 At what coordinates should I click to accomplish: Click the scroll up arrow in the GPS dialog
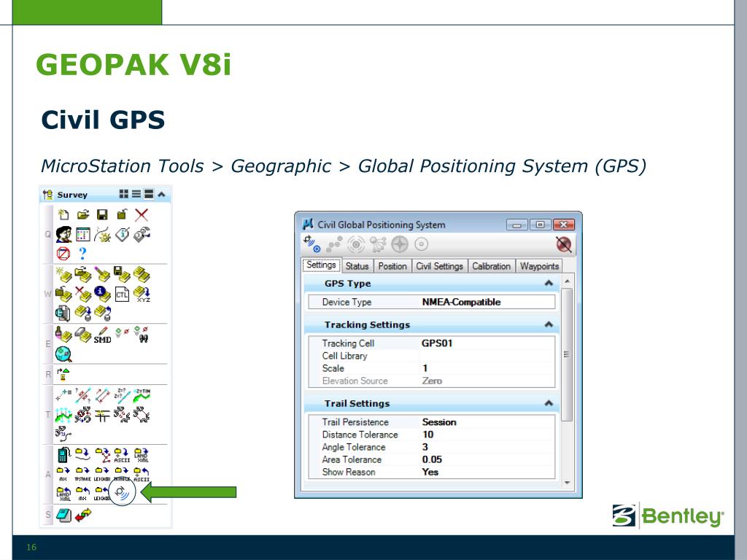tap(567, 281)
